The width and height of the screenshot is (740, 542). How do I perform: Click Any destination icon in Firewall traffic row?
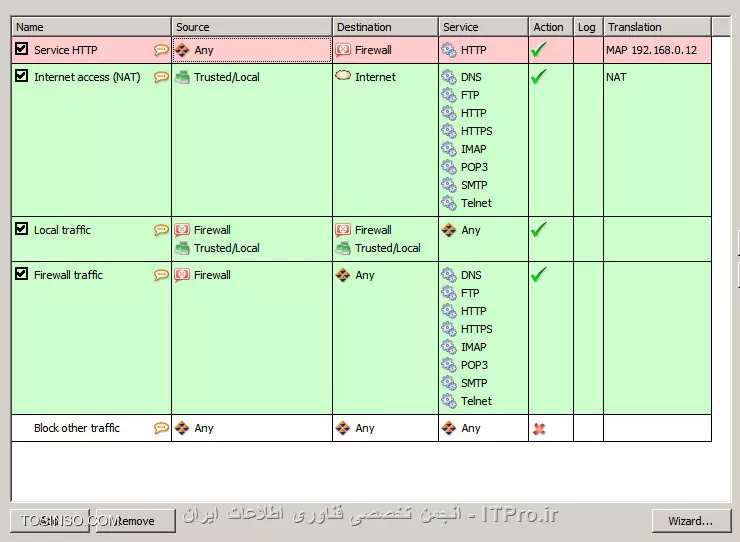pyautogui.click(x=343, y=275)
